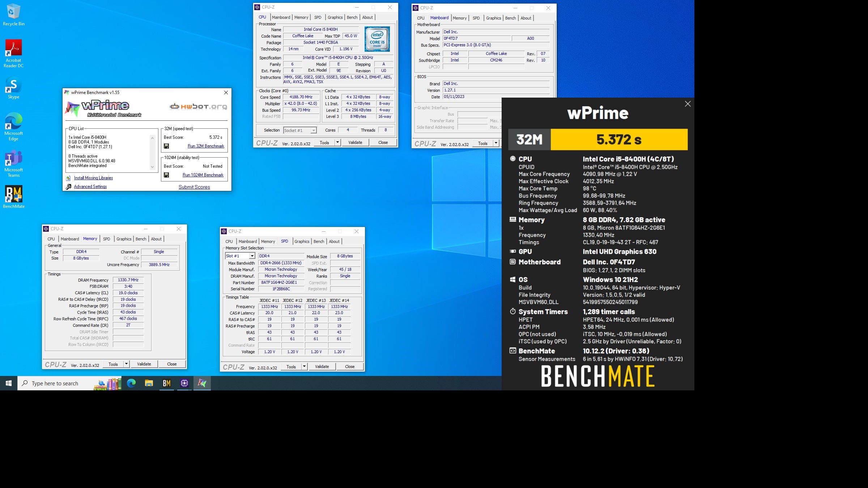Click the Advanced Settings wrench icon
868x488 pixels.
(x=68, y=187)
